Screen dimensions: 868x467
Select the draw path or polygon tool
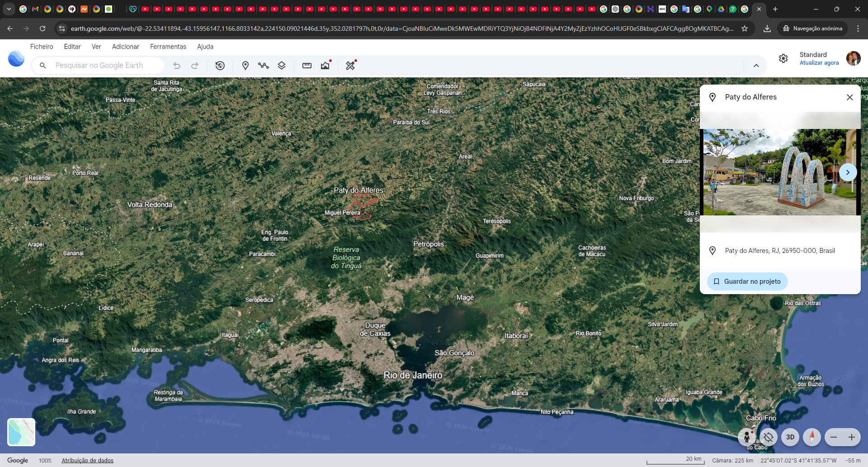(x=264, y=66)
